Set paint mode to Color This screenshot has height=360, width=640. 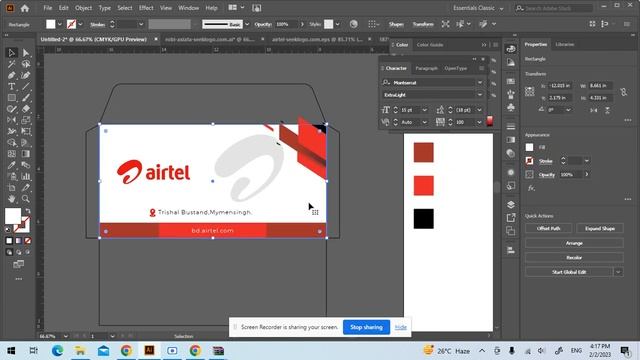click(9, 241)
